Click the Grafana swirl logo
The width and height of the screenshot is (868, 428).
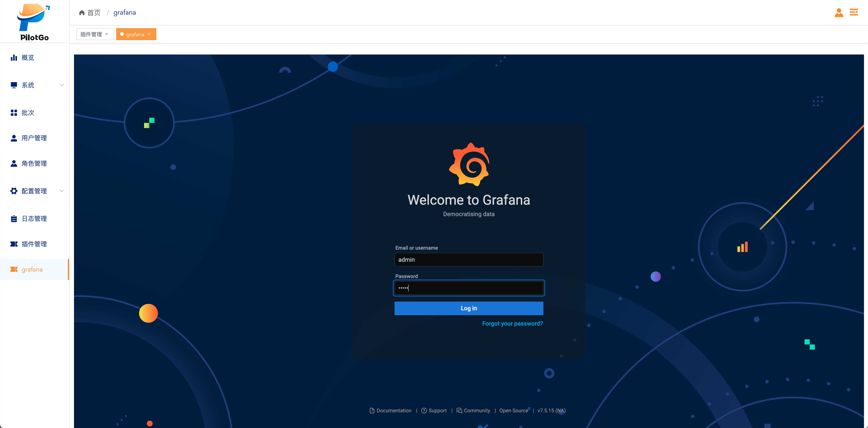(x=469, y=165)
